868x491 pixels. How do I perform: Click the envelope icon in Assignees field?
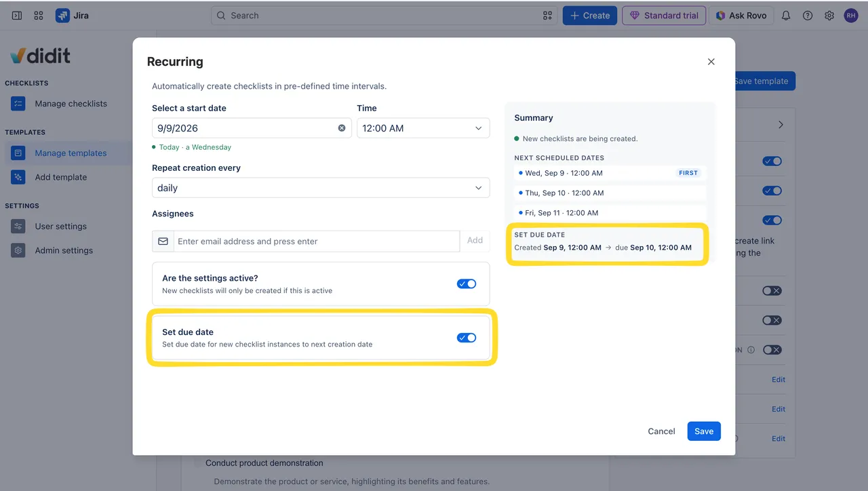click(x=163, y=241)
